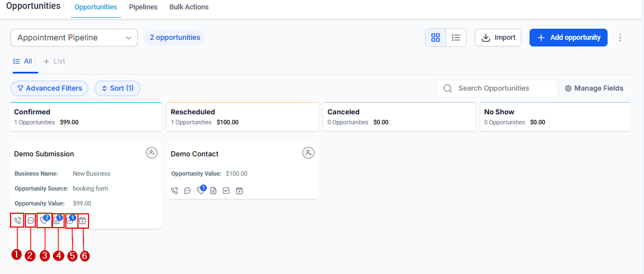Click appointment calendar icon on Demo Contact card
This screenshot has width=644, height=274.
239,191
